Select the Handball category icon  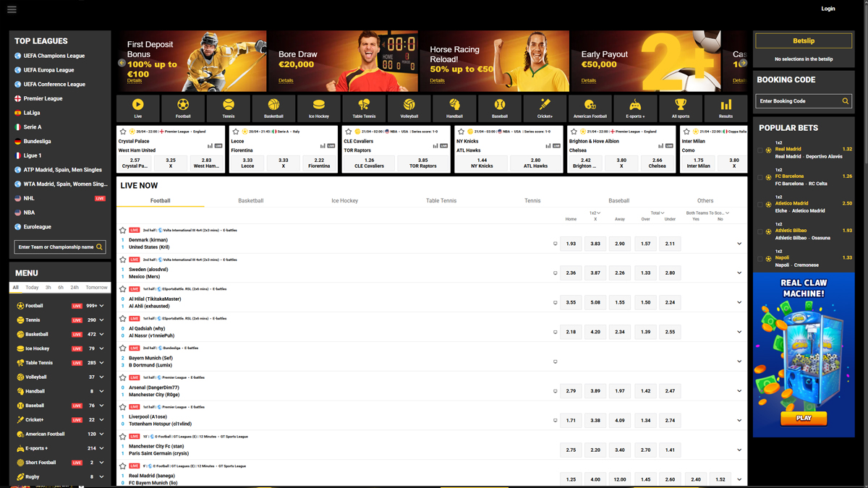(x=454, y=105)
